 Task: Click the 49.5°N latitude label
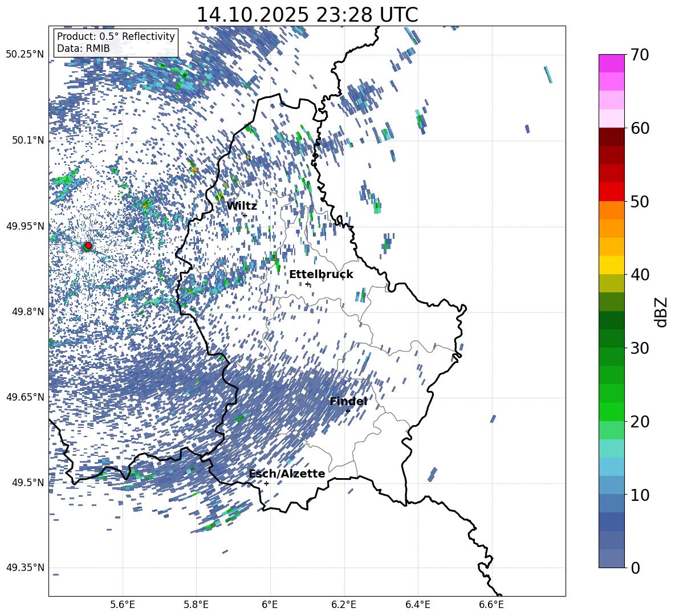pyautogui.click(x=27, y=482)
